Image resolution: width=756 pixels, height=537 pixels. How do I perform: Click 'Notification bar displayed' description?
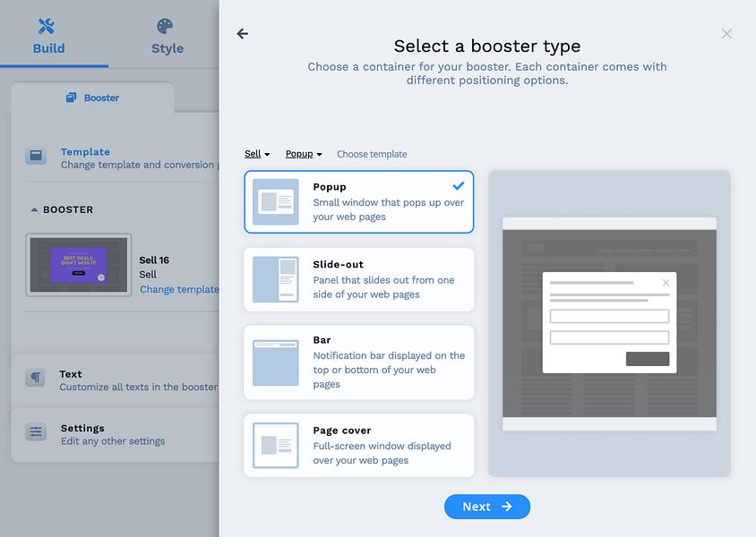[389, 370]
